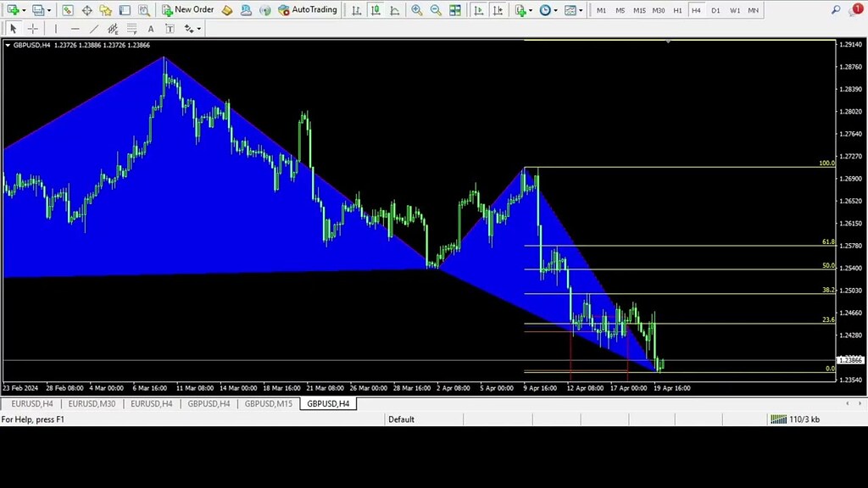The width and height of the screenshot is (868, 488).
Task: Select the H1 timeframe button
Action: pos(677,9)
